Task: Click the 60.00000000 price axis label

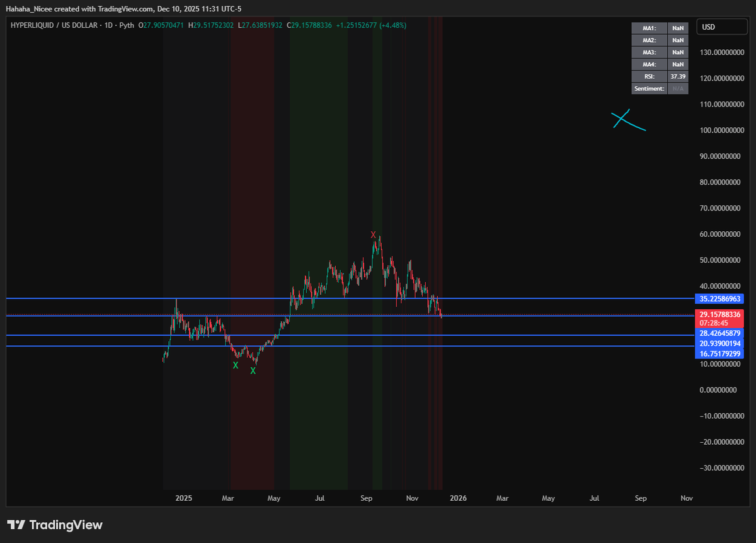Action: (721, 234)
